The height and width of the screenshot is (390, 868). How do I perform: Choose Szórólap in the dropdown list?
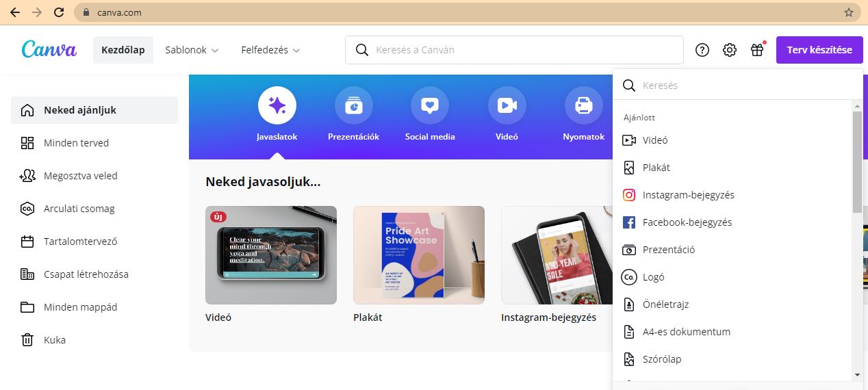(x=732, y=359)
